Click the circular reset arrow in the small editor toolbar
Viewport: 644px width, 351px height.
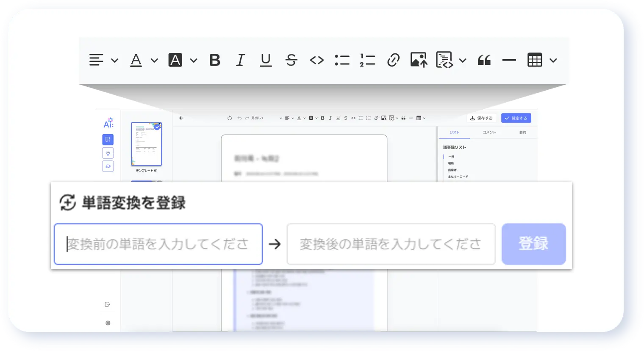pyautogui.click(x=230, y=118)
